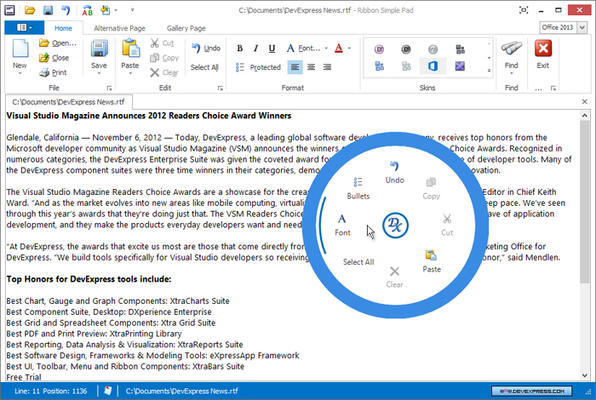Click the Find binoculars icon
Image resolution: width=596 pixels, height=400 pixels.
(x=511, y=48)
